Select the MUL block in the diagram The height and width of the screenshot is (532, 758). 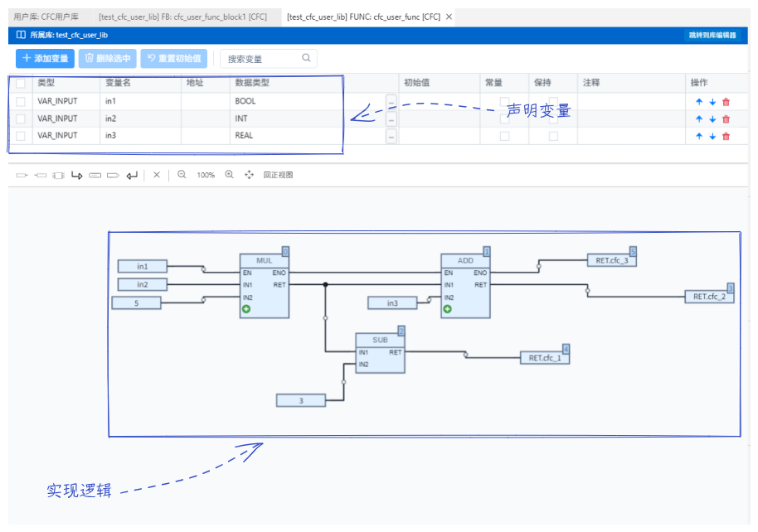[265, 286]
